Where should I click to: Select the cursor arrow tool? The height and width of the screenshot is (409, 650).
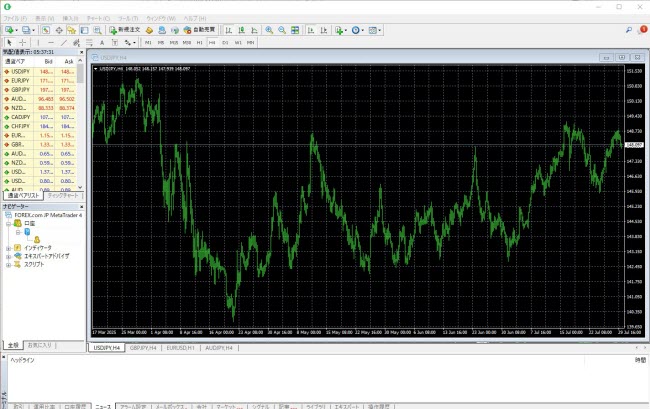[x=10, y=42]
